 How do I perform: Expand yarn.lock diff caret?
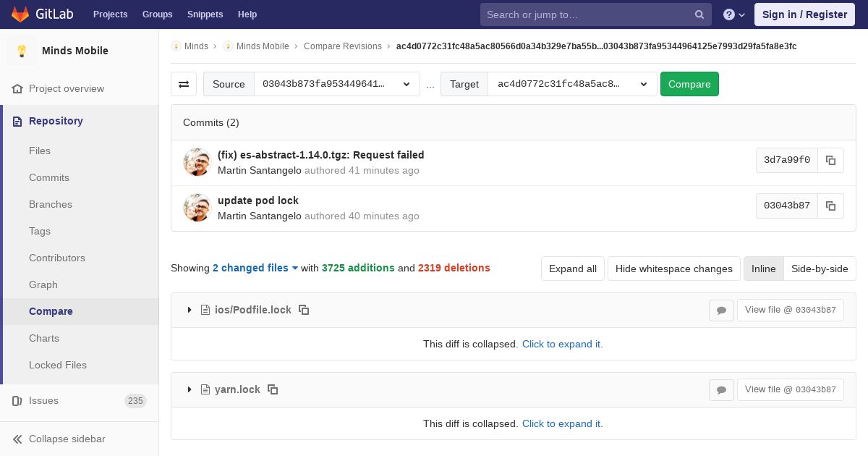point(190,389)
